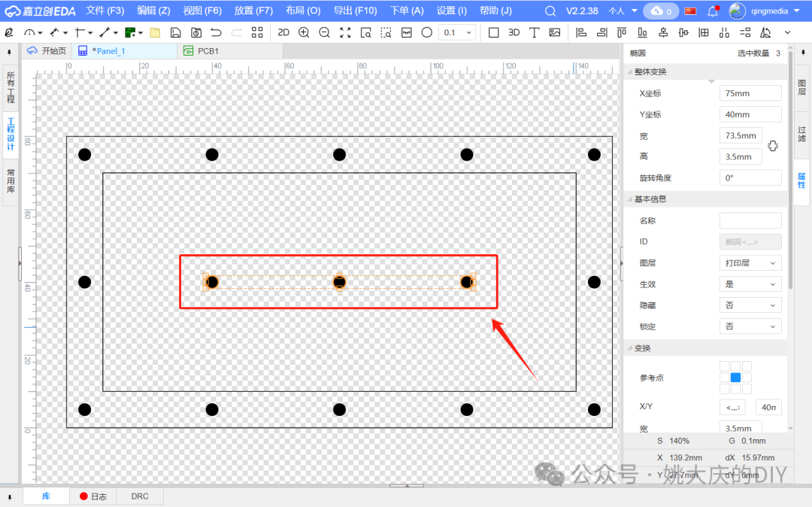Click the 旋转角度 field showing 0°

click(x=750, y=178)
